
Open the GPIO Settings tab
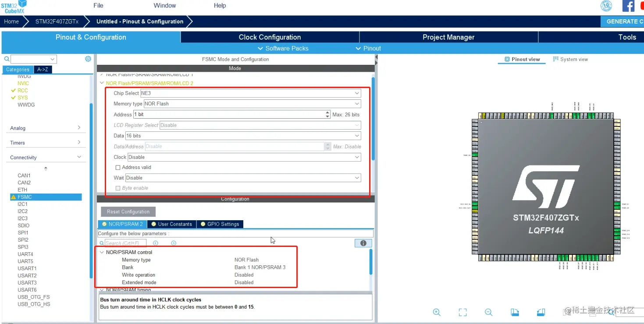click(x=220, y=224)
